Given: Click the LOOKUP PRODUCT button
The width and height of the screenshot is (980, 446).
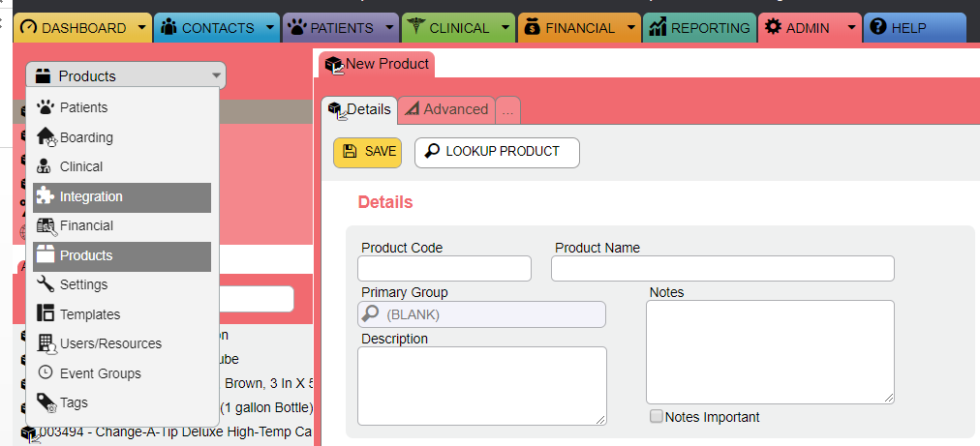Looking at the screenshot, I should coord(497,152).
